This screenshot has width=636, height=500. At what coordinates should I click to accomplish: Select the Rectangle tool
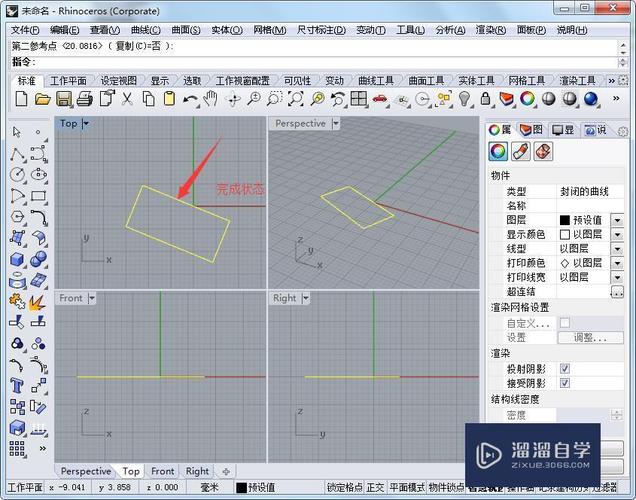[39, 196]
